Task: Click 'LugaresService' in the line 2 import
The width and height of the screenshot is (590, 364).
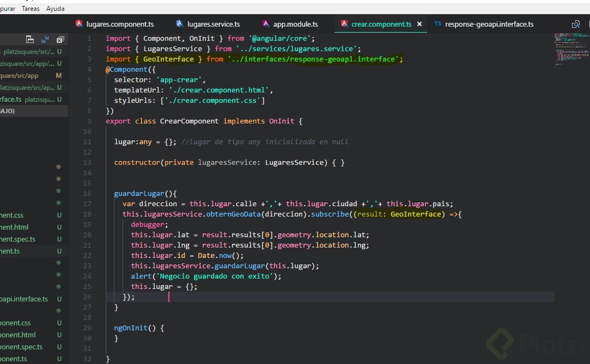Action: point(173,48)
